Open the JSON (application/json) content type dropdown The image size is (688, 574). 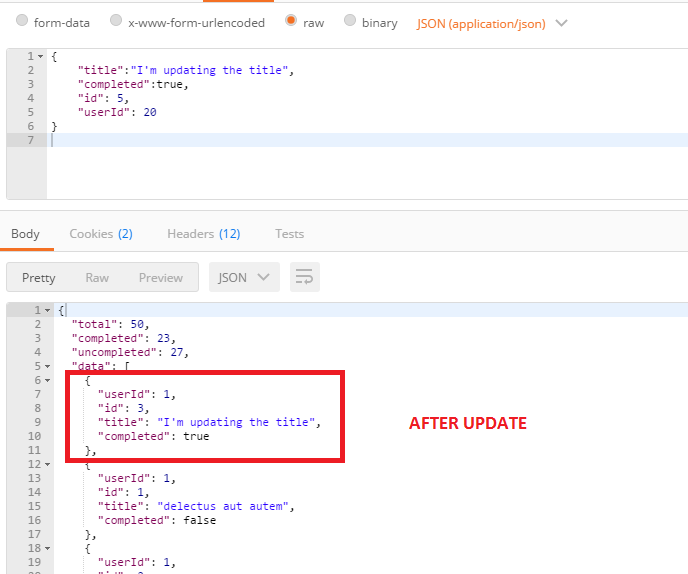point(492,23)
